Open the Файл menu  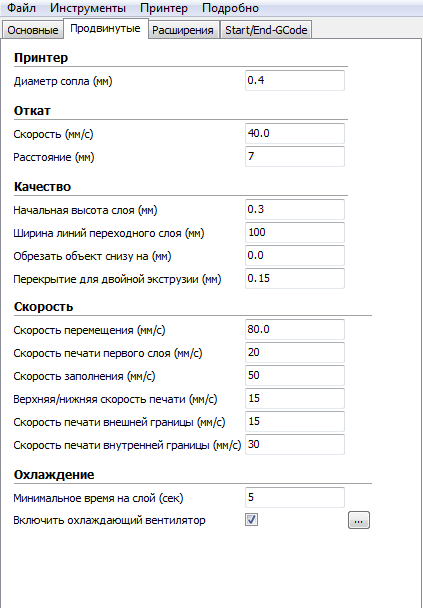pos(20,8)
